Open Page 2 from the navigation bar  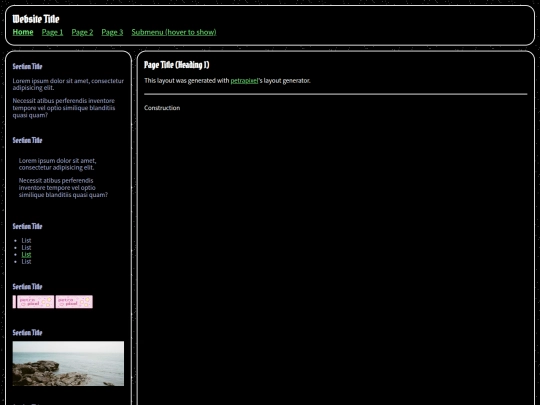click(82, 32)
